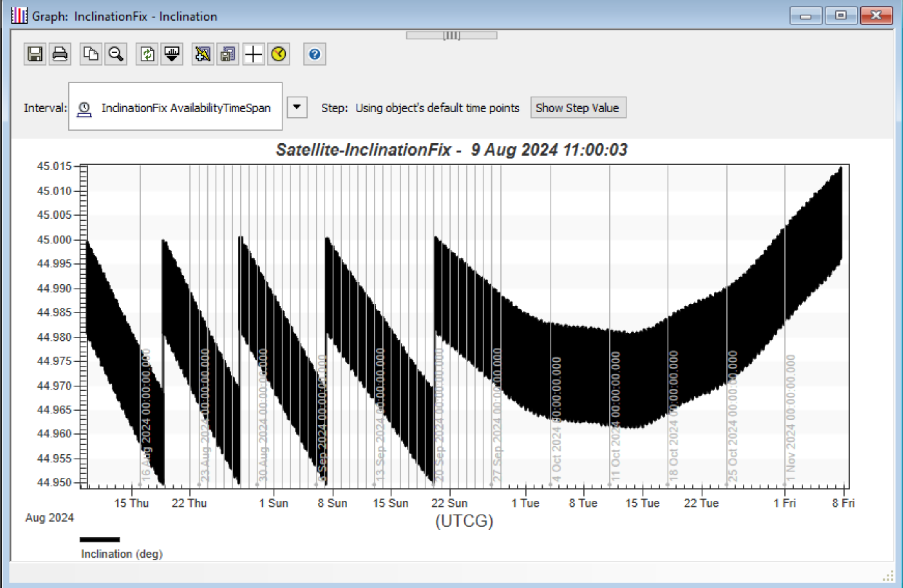Save as quick report style icon
903x588 pixels.
click(228, 54)
